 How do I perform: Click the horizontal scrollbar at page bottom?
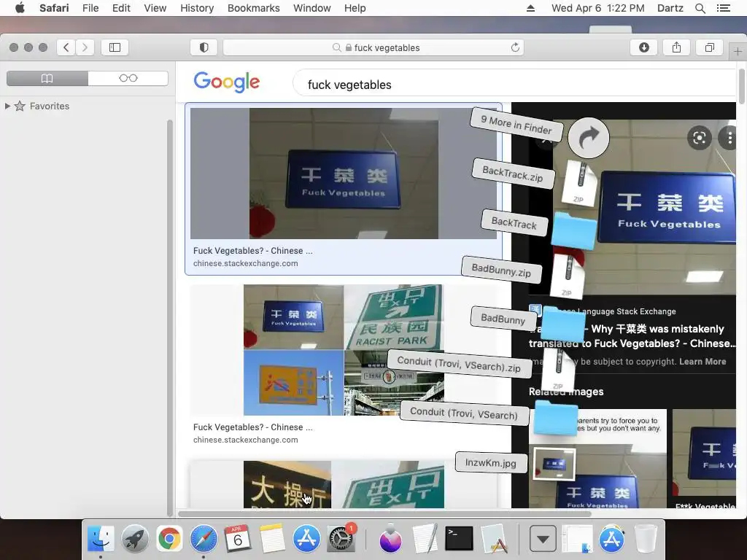(384, 514)
